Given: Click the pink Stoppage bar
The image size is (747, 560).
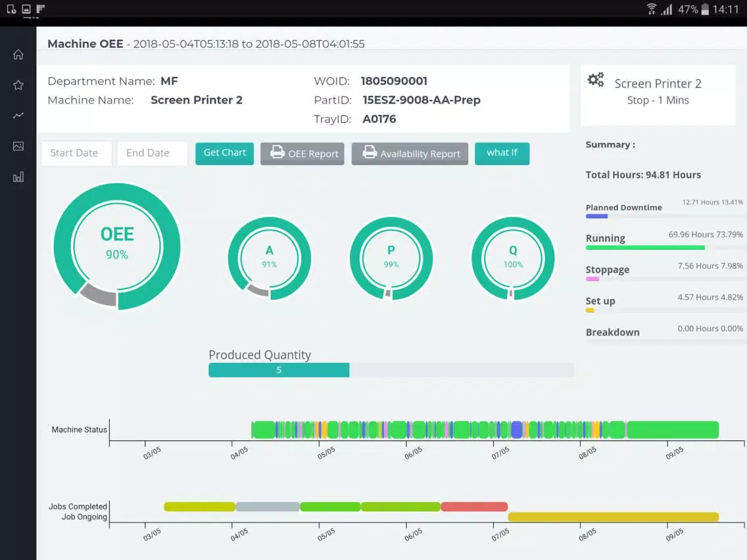Looking at the screenshot, I should 592,279.
